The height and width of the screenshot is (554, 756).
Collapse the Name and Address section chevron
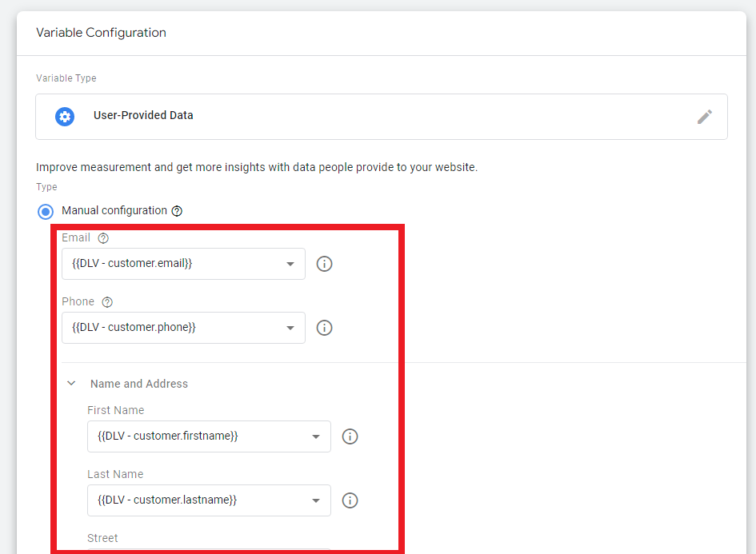click(71, 384)
